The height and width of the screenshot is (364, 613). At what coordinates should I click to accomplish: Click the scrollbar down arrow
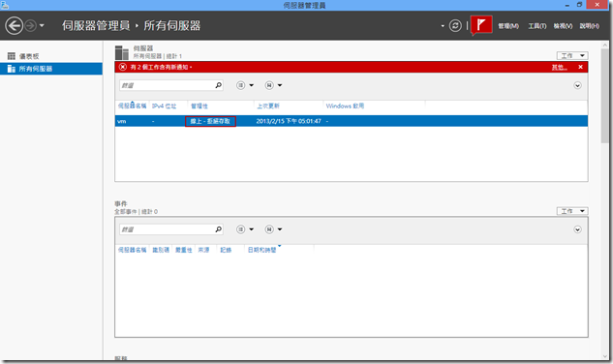tap(605, 356)
